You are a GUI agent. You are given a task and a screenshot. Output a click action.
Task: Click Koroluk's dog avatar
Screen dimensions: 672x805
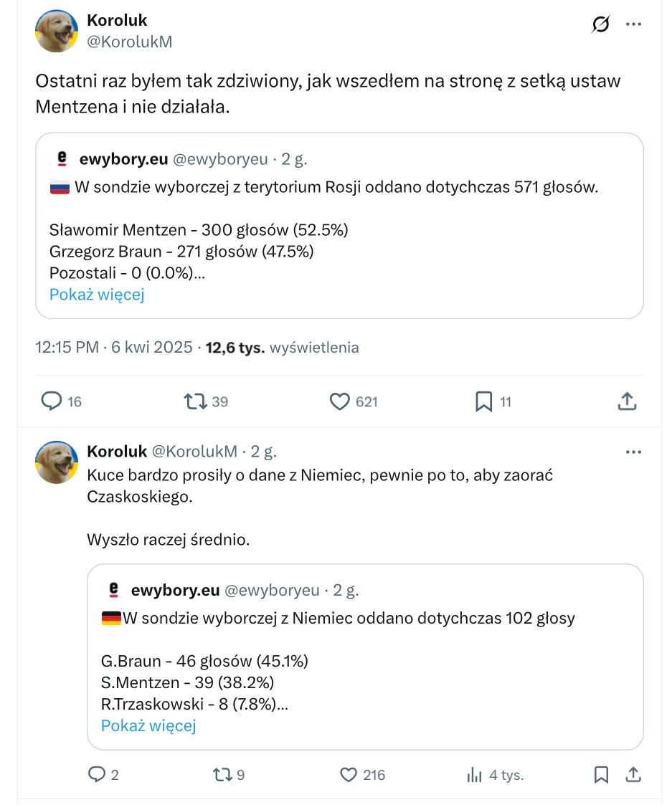(x=56, y=31)
